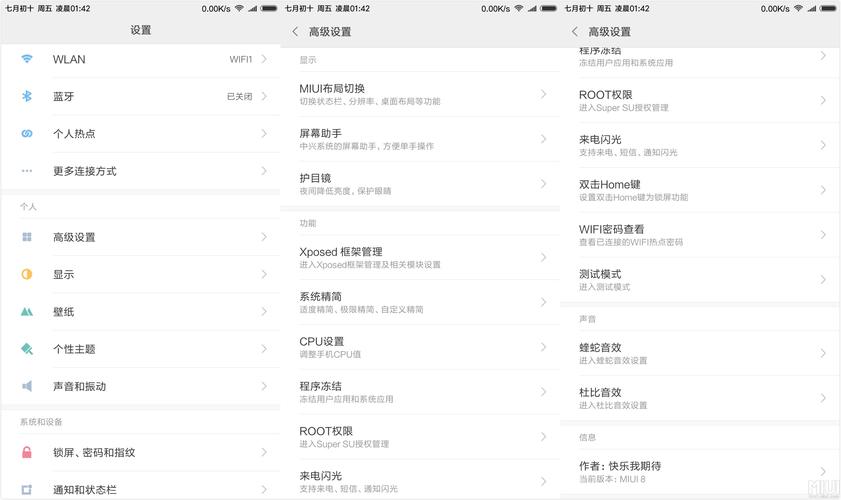The image size is (841, 500).
Task: Tap the 已关闭 Bluetooth status text
Action: point(239,97)
